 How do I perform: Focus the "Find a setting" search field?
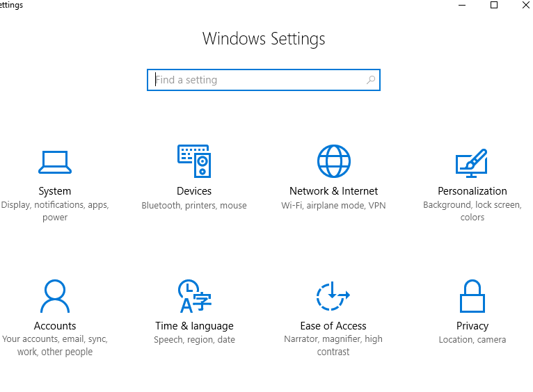tap(264, 80)
